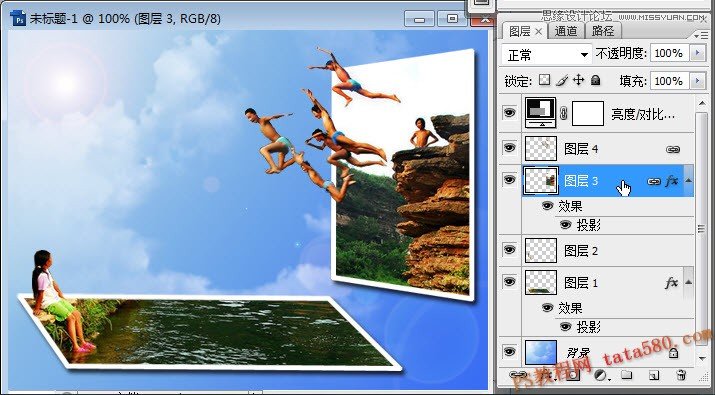Click link chain icon on 图层 3

[x=654, y=181]
